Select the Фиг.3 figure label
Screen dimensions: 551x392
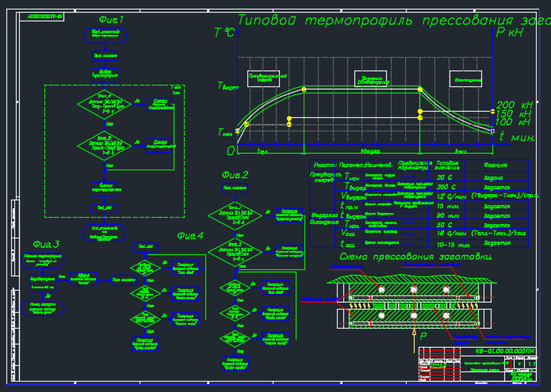pos(46,243)
